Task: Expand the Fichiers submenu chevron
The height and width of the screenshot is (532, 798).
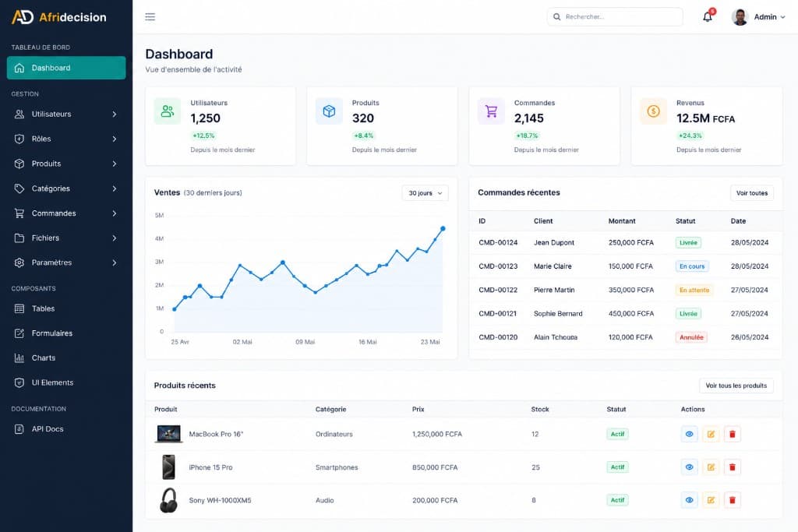Action: [115, 238]
